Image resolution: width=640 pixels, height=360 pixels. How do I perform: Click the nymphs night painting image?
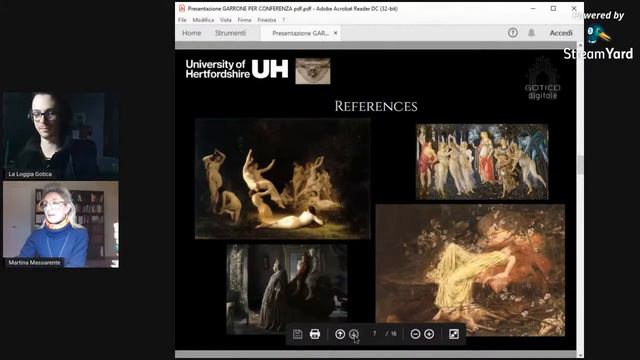coord(282,179)
